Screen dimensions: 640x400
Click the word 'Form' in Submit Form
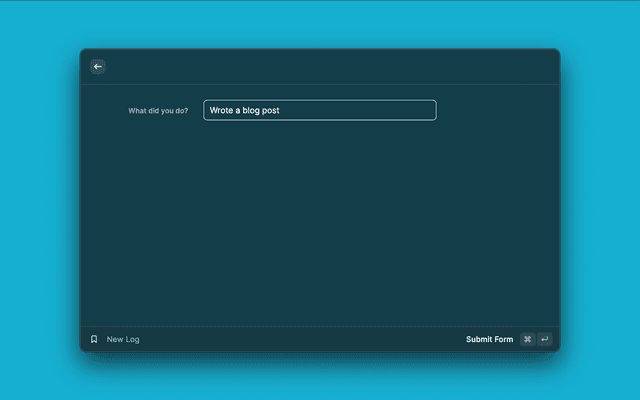point(503,339)
